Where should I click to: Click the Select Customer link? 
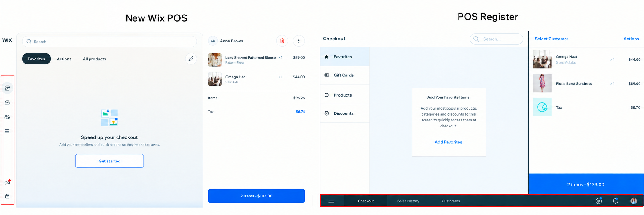tap(551, 39)
